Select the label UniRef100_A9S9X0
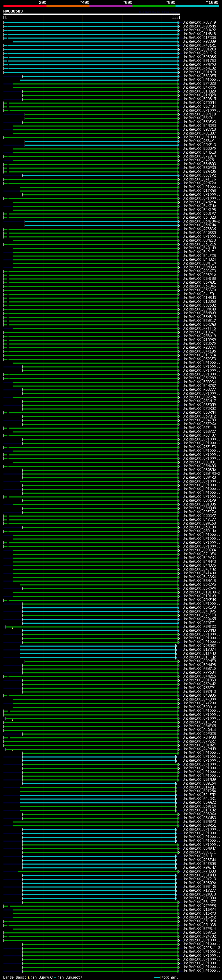The image size is (222, 980). click(x=199, y=814)
